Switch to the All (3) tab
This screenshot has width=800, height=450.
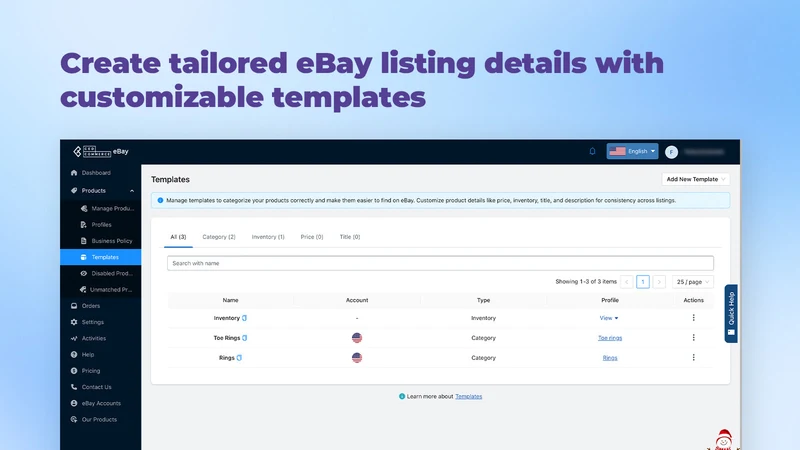(178, 237)
